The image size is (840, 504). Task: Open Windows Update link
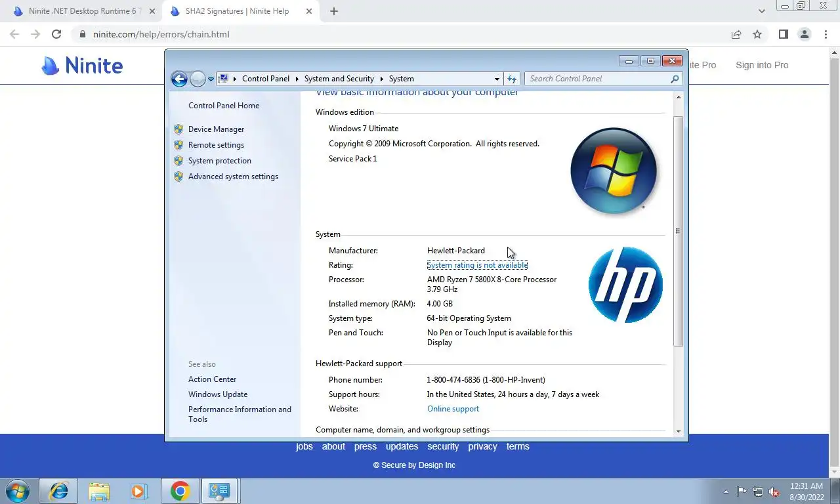click(x=218, y=394)
